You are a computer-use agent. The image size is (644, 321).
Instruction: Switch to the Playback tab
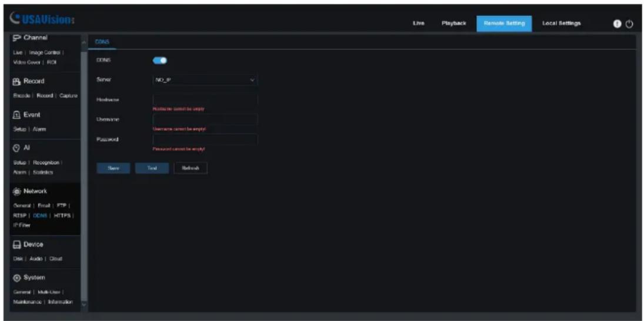pos(453,24)
